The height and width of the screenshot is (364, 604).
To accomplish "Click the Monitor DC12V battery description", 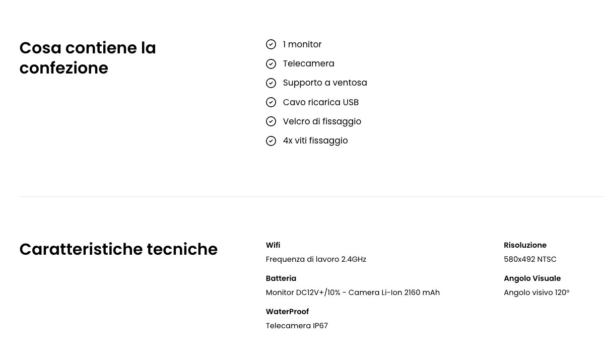I will [x=353, y=293].
